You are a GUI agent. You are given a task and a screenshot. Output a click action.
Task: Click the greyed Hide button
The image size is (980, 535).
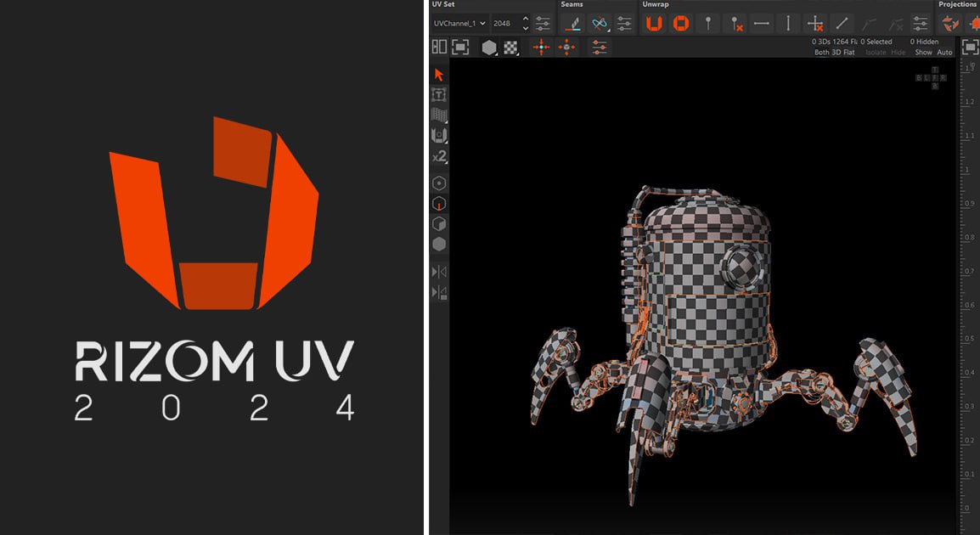pyautogui.click(x=898, y=53)
